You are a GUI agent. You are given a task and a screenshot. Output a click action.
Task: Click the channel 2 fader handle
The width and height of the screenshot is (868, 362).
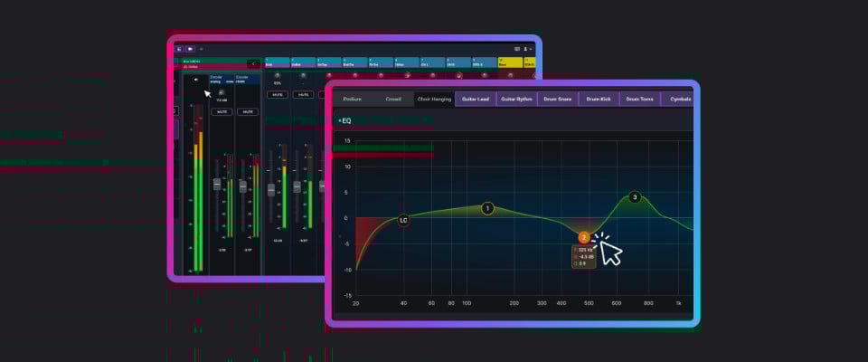(297, 186)
